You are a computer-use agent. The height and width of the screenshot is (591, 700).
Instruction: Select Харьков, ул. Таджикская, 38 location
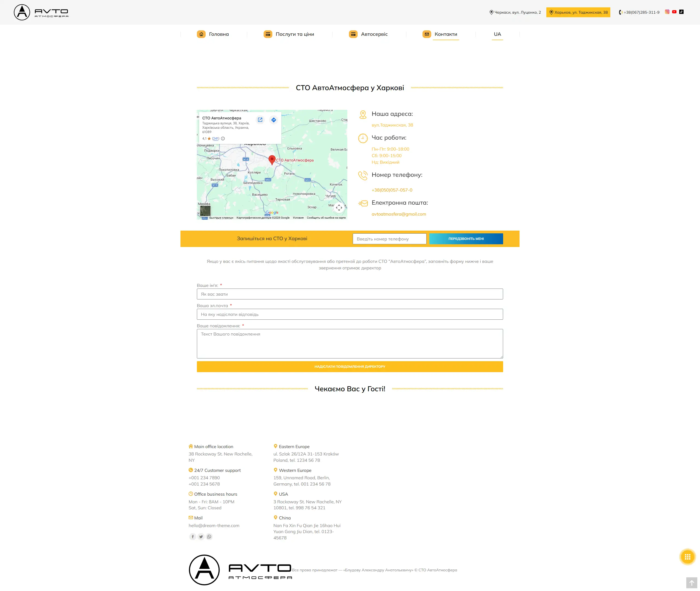point(578,12)
